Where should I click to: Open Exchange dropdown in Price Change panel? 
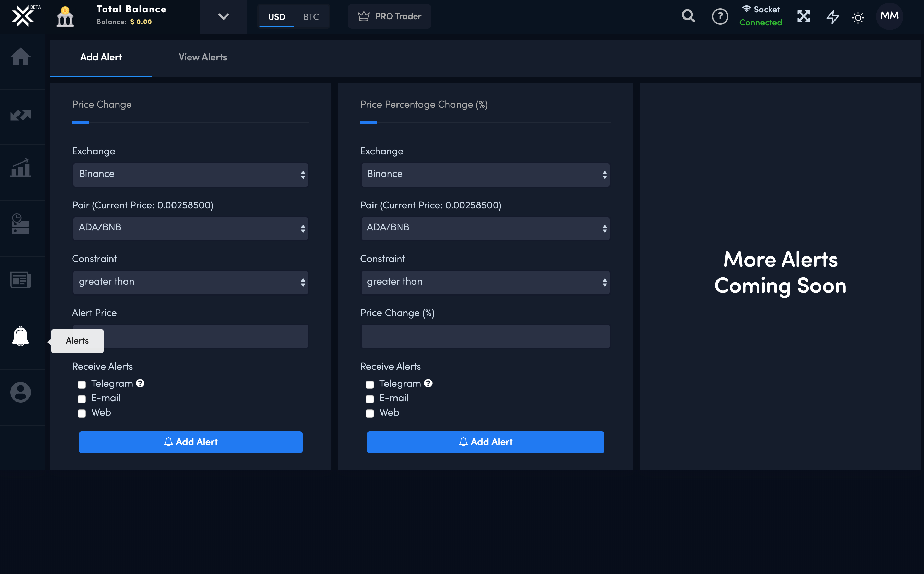pyautogui.click(x=190, y=175)
